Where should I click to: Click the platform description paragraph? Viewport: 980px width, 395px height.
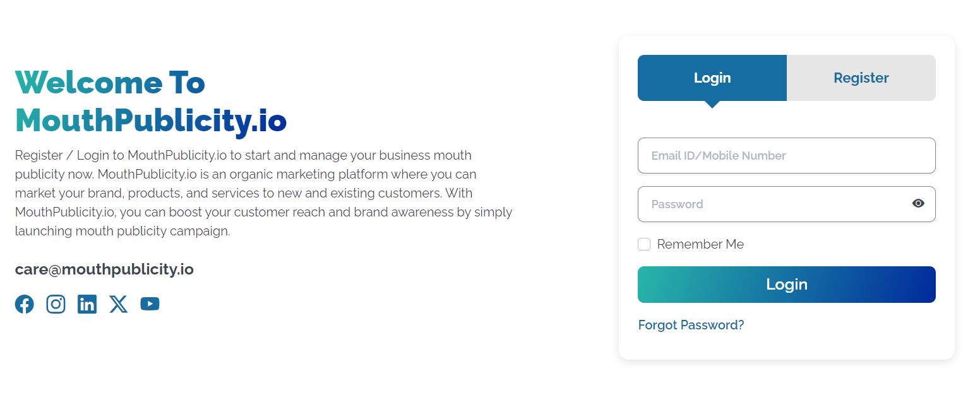(x=264, y=193)
